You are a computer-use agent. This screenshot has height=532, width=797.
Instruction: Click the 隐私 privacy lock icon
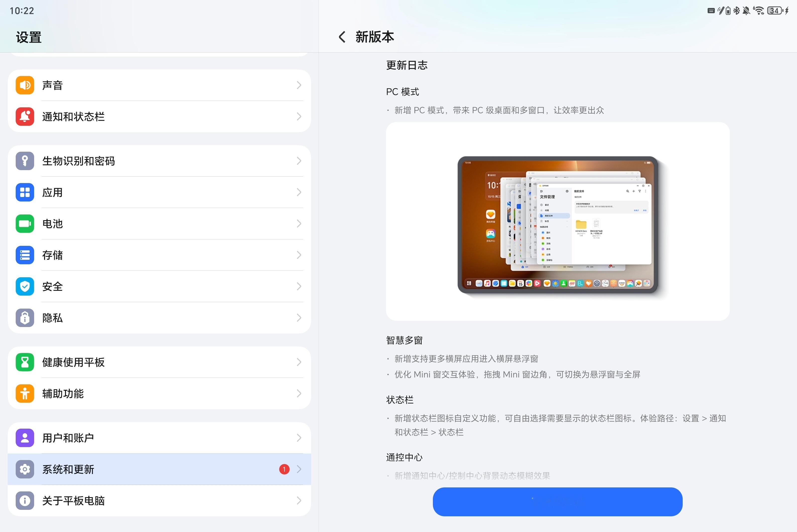pyautogui.click(x=24, y=318)
